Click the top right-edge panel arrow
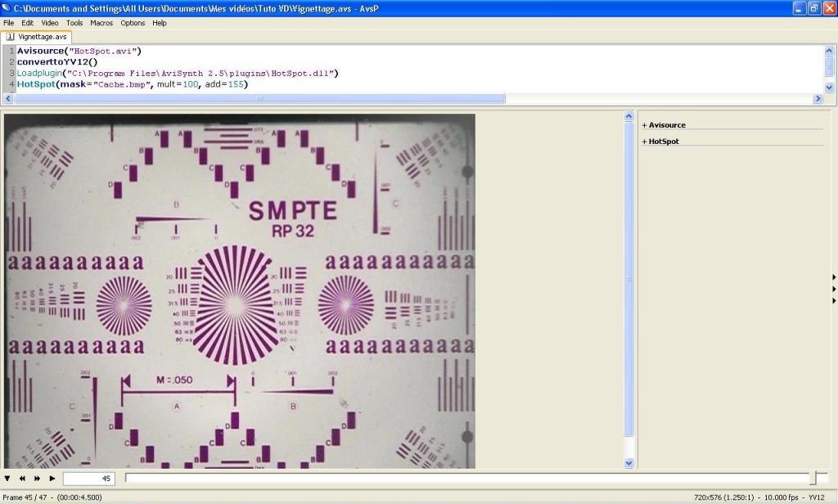This screenshot has height=504, width=838. coord(834,277)
